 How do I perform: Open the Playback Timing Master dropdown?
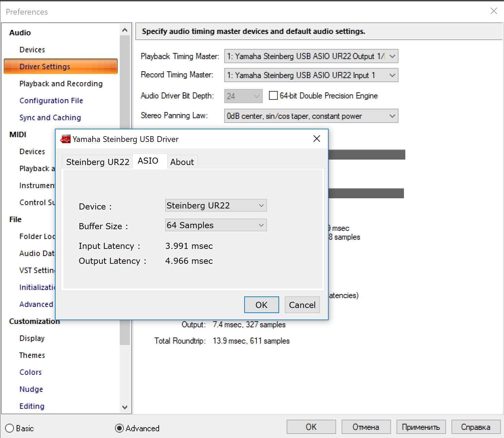pyautogui.click(x=311, y=56)
